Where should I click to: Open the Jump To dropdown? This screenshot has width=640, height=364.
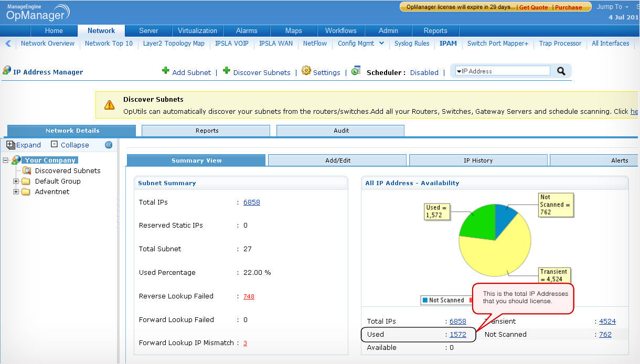coord(612,7)
